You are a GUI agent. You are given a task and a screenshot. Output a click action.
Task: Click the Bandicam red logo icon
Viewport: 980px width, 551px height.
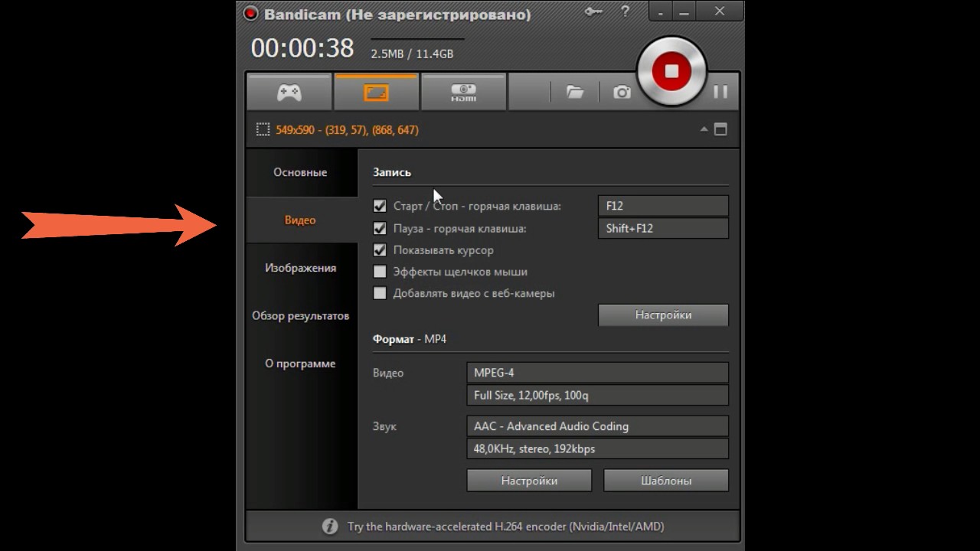(250, 14)
